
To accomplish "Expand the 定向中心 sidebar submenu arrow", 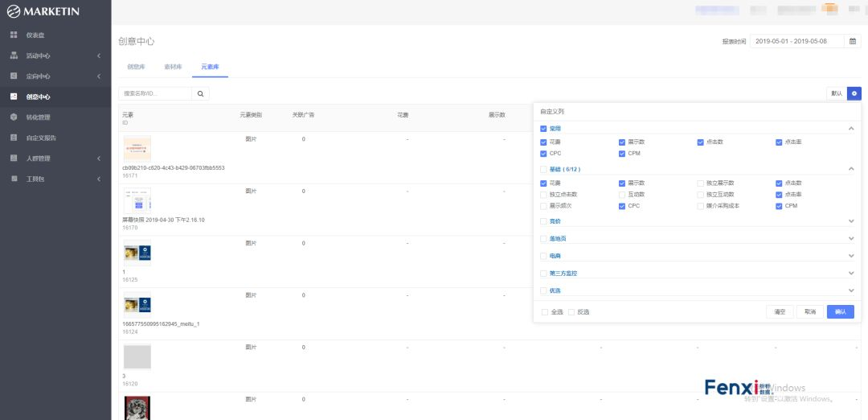I will pyautogui.click(x=99, y=76).
